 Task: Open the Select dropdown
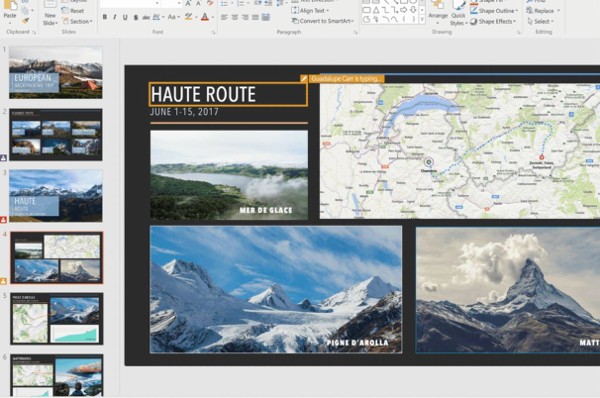pos(541,21)
